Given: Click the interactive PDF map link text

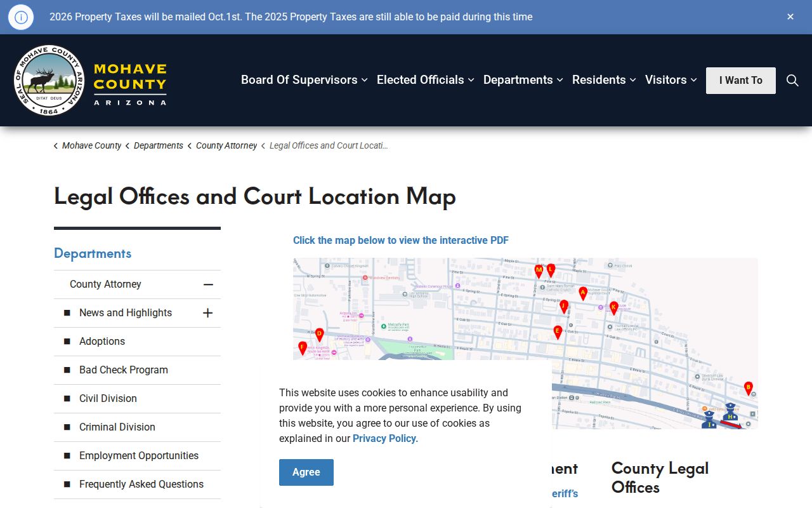Looking at the screenshot, I should click(x=401, y=241).
